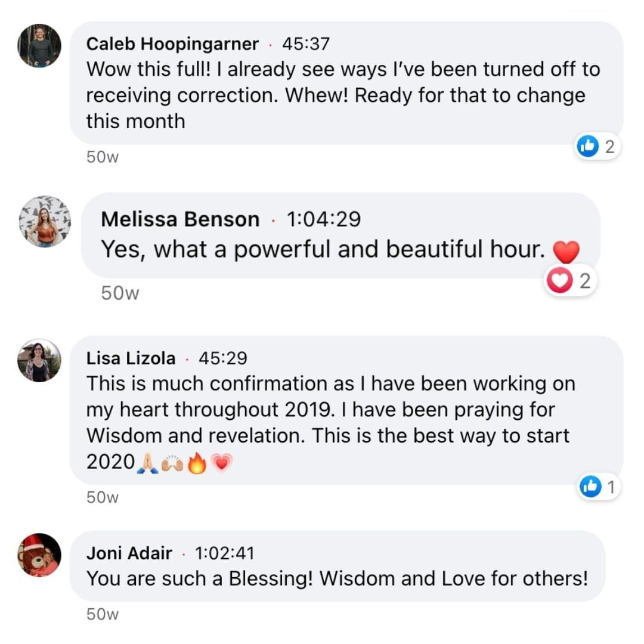
Task: Click the like reaction icon on Lisa's comment
Action: click(590, 487)
